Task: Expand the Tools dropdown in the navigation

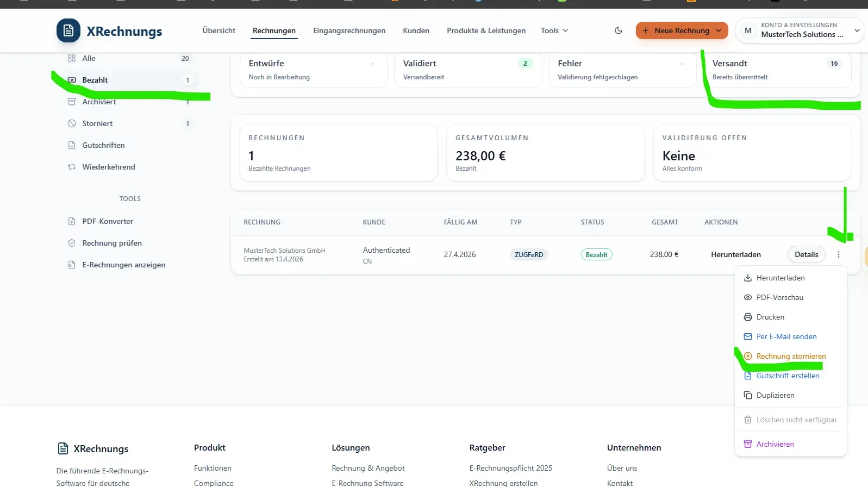Action: coord(554,30)
